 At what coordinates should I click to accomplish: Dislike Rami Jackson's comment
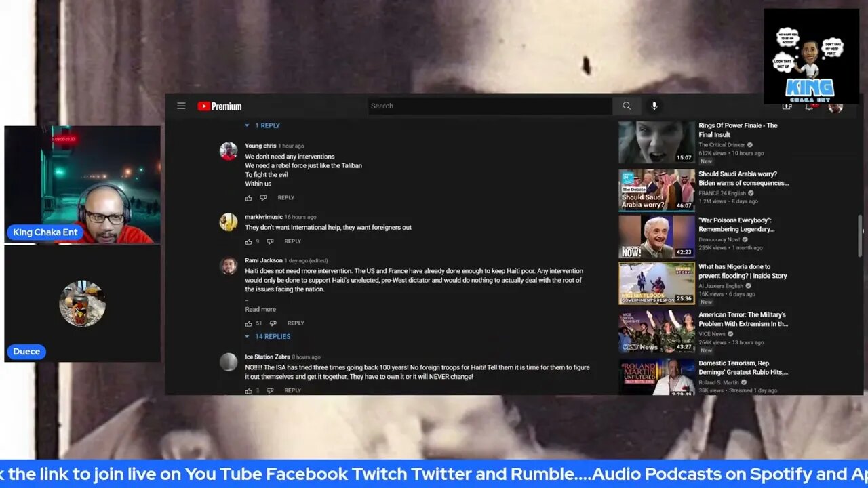coord(273,323)
